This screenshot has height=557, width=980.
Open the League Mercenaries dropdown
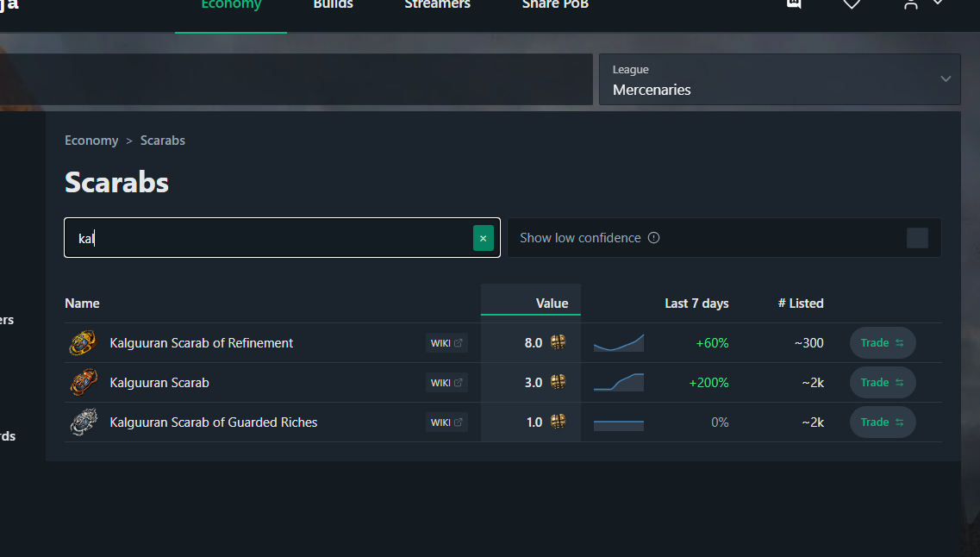coord(779,79)
